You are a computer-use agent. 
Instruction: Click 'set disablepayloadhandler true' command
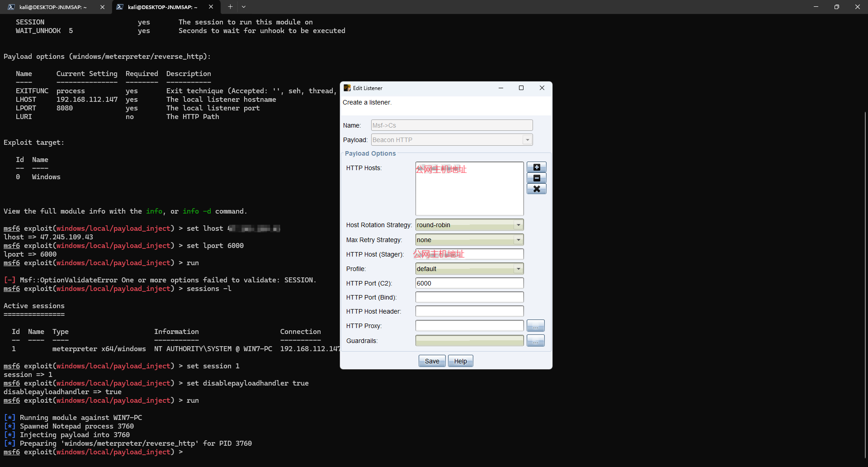click(x=248, y=383)
